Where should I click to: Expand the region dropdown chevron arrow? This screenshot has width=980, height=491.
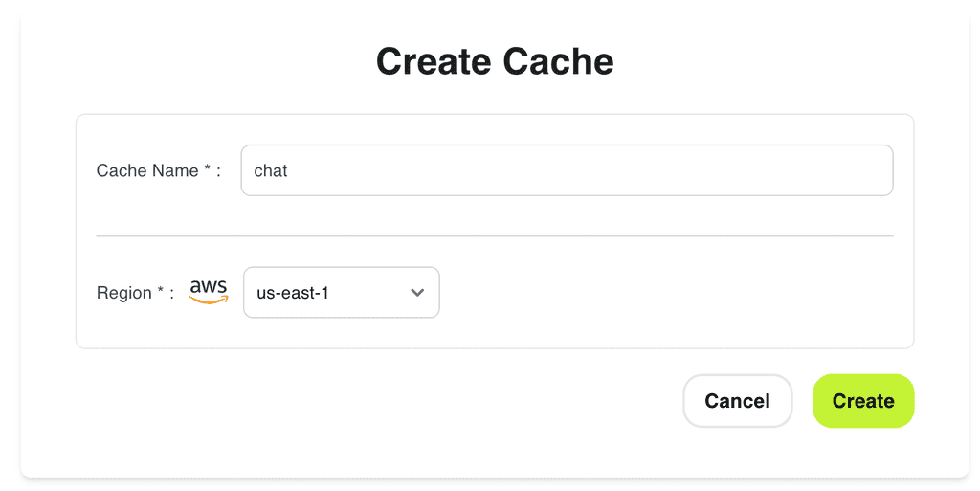[417, 293]
